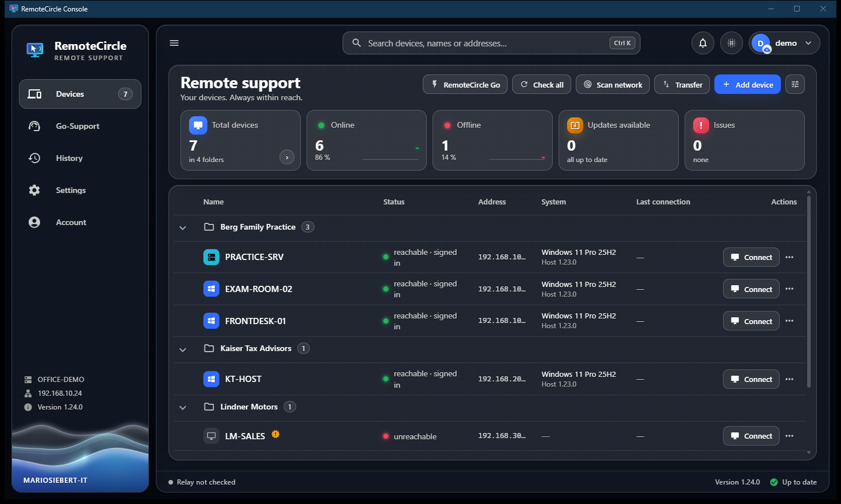Click the LM-SALES warning badge
This screenshot has height=504, width=841.
pyautogui.click(x=276, y=434)
